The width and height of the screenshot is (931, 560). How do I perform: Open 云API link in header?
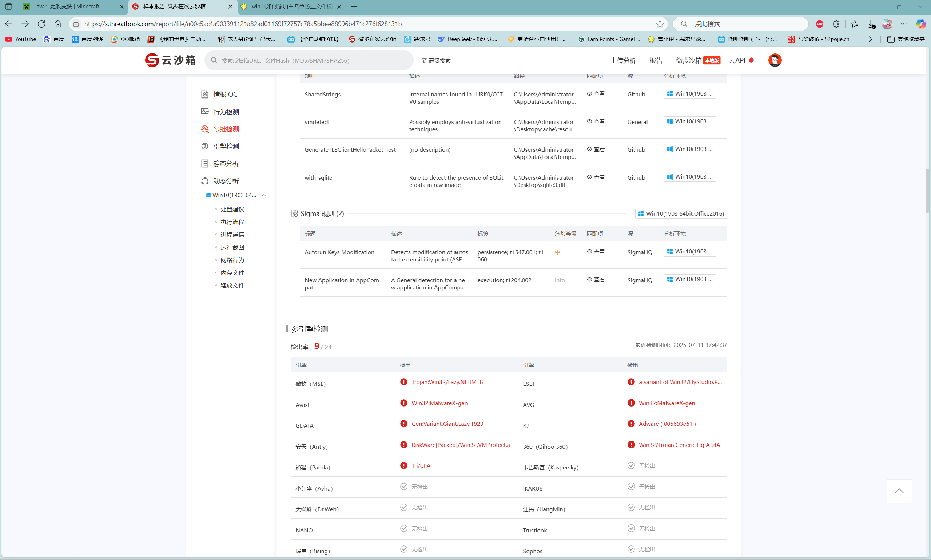click(741, 60)
